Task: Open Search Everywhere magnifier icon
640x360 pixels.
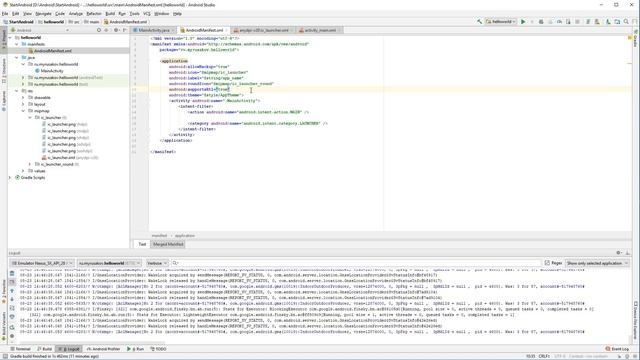Action: tap(626, 22)
